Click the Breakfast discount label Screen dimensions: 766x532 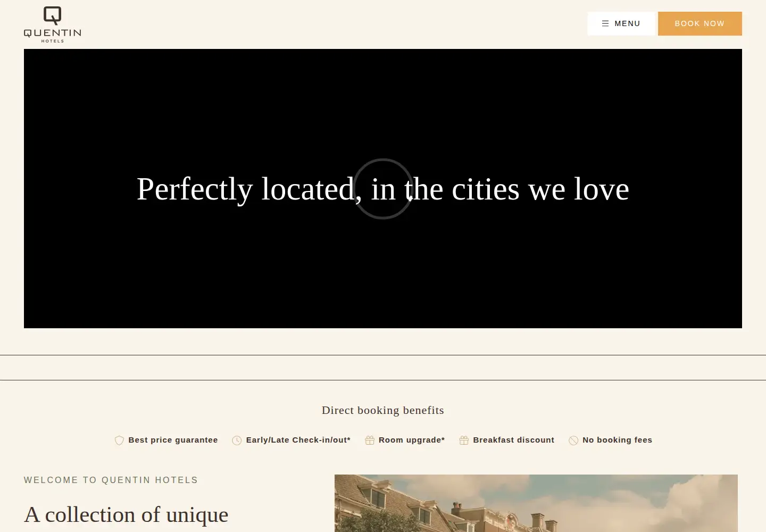(x=513, y=440)
